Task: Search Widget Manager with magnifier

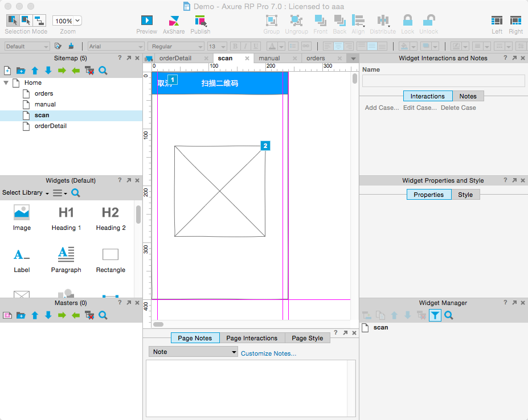Action: [x=448, y=315]
